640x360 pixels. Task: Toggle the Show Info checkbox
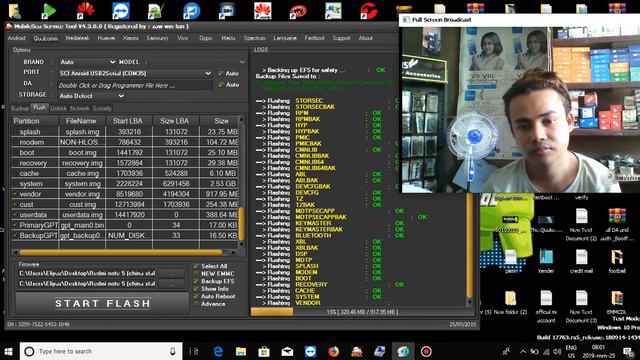pyautogui.click(x=196, y=289)
